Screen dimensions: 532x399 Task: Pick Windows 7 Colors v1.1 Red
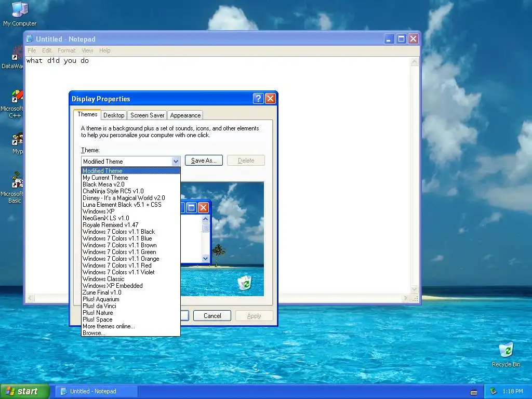pyautogui.click(x=130, y=265)
